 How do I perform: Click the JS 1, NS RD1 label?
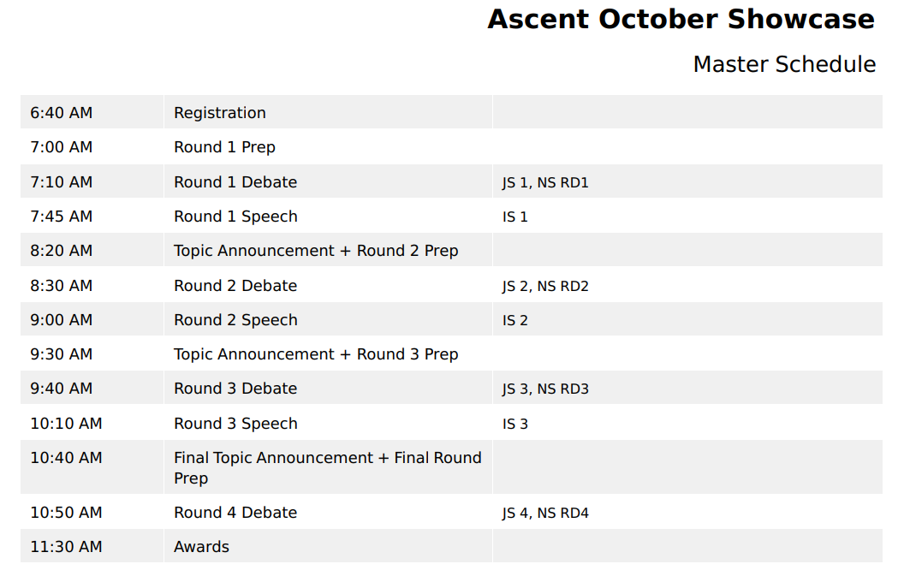545,182
